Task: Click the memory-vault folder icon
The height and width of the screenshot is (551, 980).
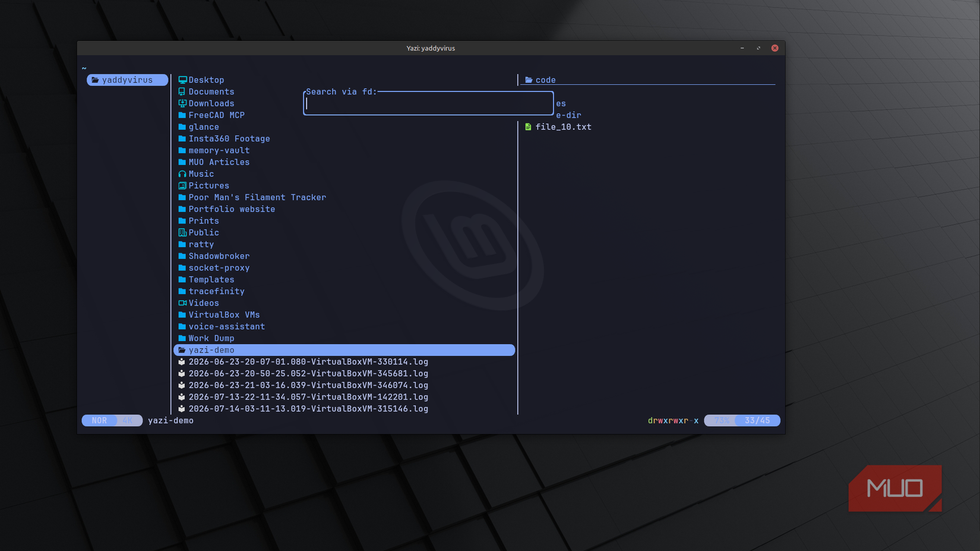Action: (x=182, y=150)
